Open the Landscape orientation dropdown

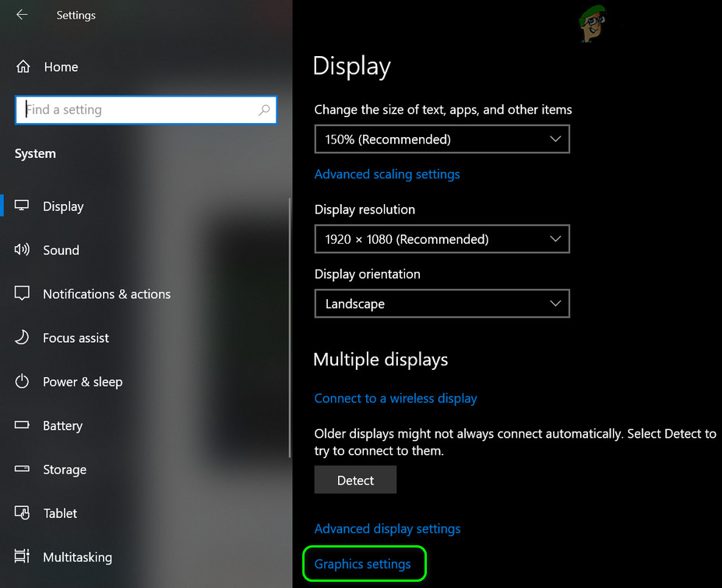pos(442,304)
